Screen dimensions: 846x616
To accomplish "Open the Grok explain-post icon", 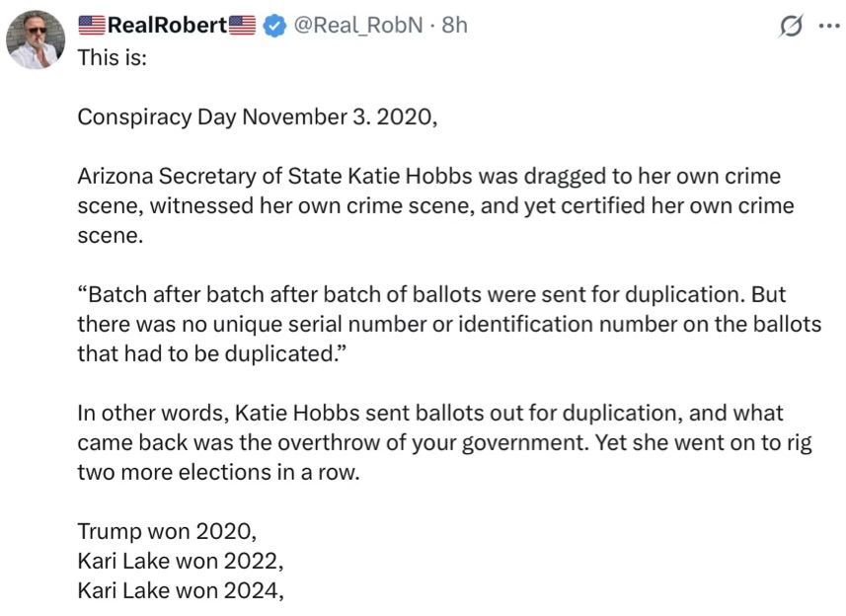I will point(790,27).
